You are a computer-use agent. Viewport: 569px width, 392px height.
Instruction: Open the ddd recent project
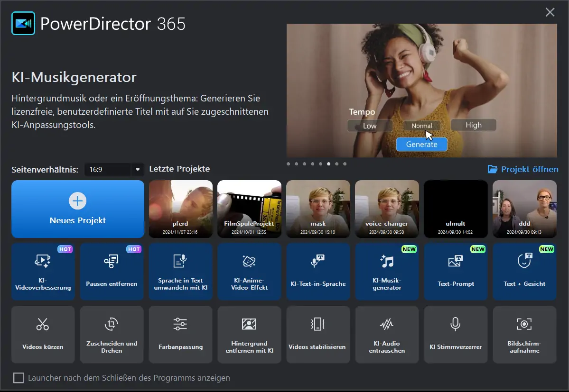click(x=525, y=209)
